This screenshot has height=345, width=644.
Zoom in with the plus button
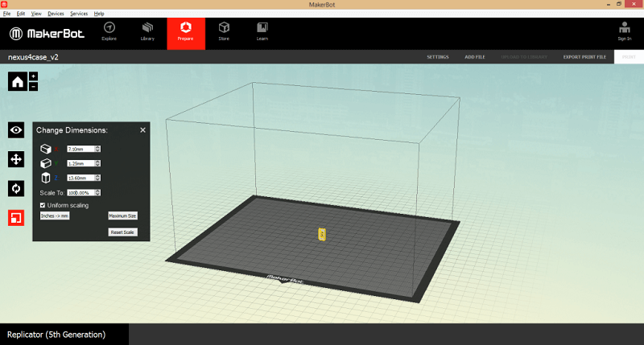(33, 76)
